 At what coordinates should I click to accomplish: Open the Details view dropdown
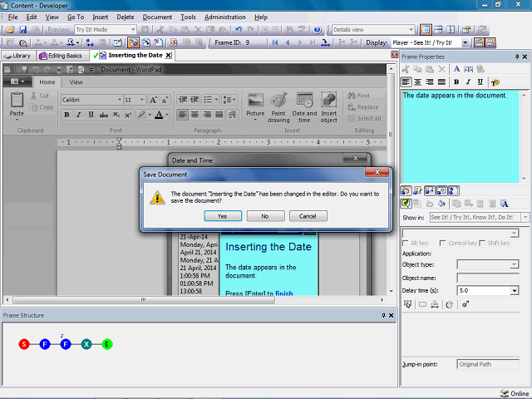[411, 30]
